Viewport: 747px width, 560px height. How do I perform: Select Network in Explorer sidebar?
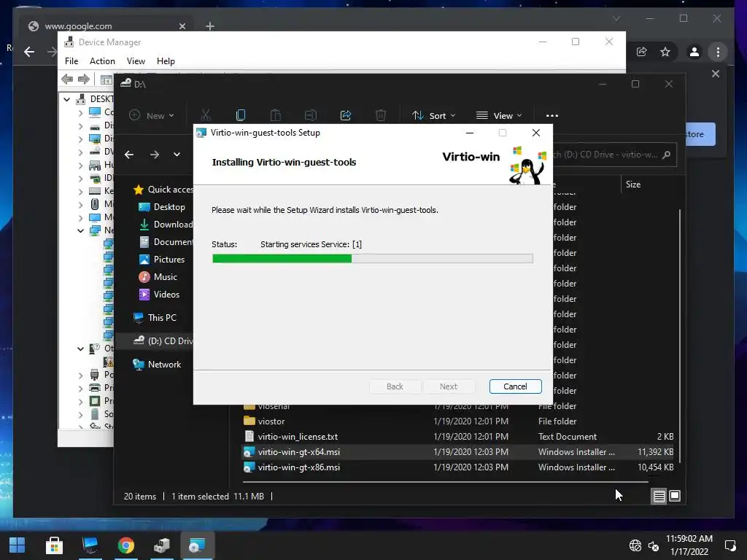(158, 365)
